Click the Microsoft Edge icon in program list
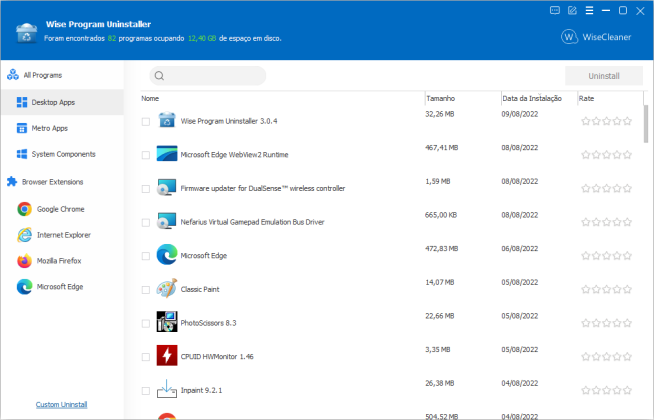Image resolution: width=654 pixels, height=420 pixels. [x=167, y=254]
